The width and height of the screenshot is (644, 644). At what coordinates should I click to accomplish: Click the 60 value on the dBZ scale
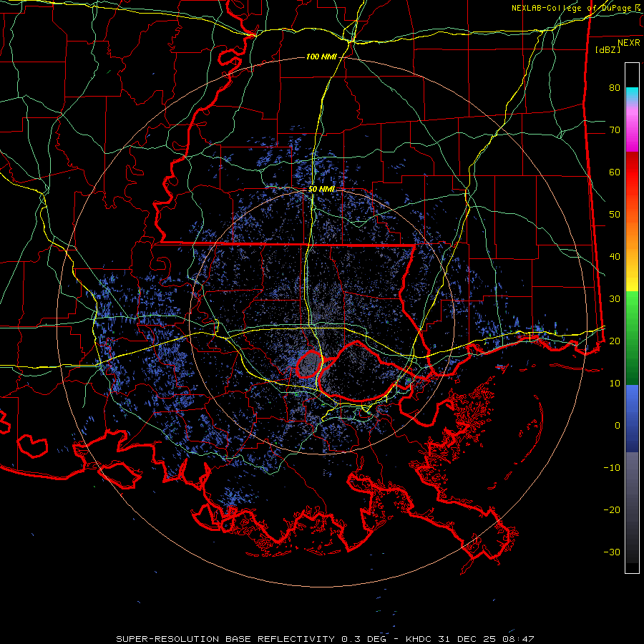point(615,172)
